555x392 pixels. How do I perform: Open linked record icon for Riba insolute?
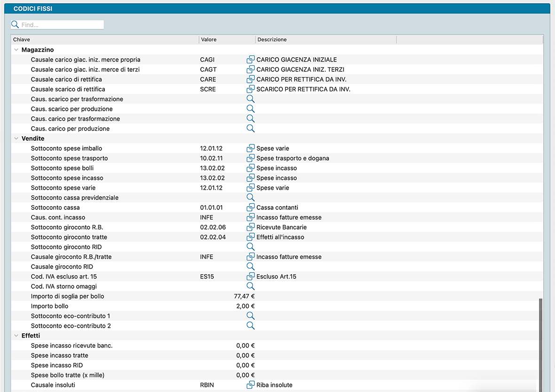250,385
